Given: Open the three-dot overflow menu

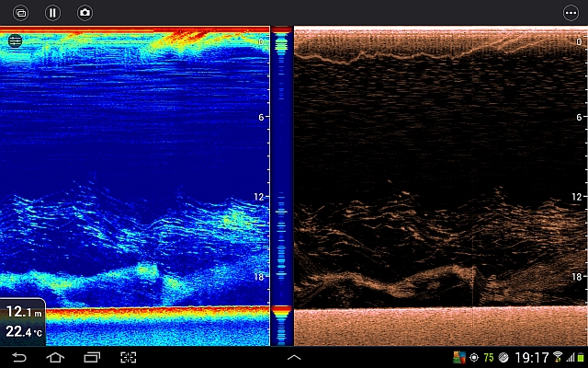Looking at the screenshot, I should (570, 13).
